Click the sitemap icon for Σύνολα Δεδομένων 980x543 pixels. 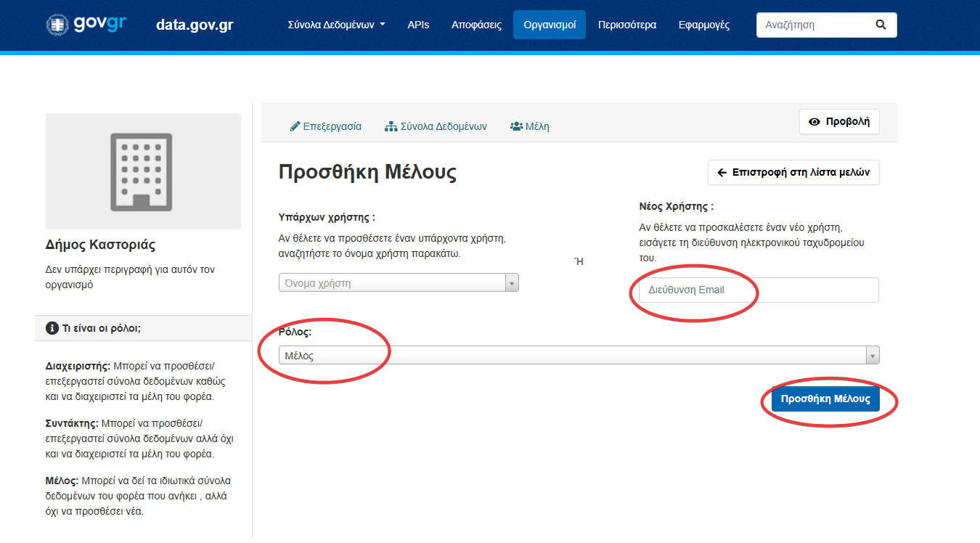pos(391,126)
